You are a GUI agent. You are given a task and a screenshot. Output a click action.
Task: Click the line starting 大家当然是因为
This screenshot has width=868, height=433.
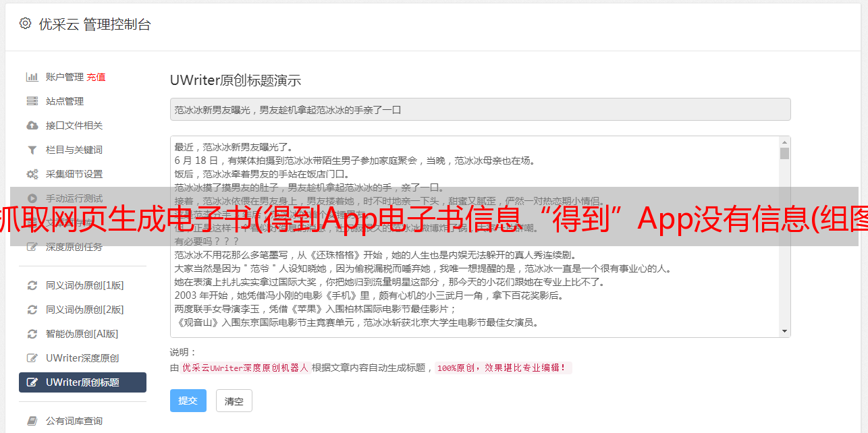pyautogui.click(x=423, y=268)
